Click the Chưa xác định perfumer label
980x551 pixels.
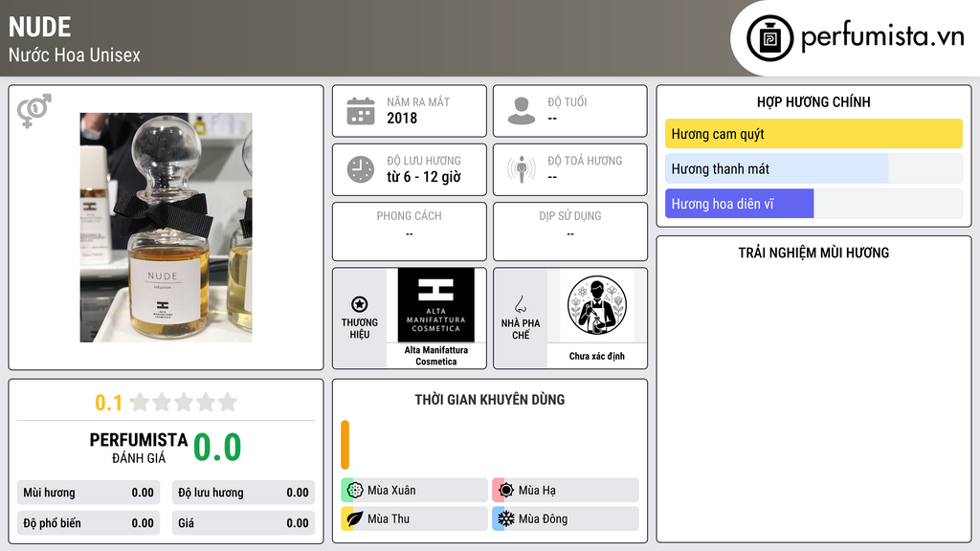(x=597, y=356)
